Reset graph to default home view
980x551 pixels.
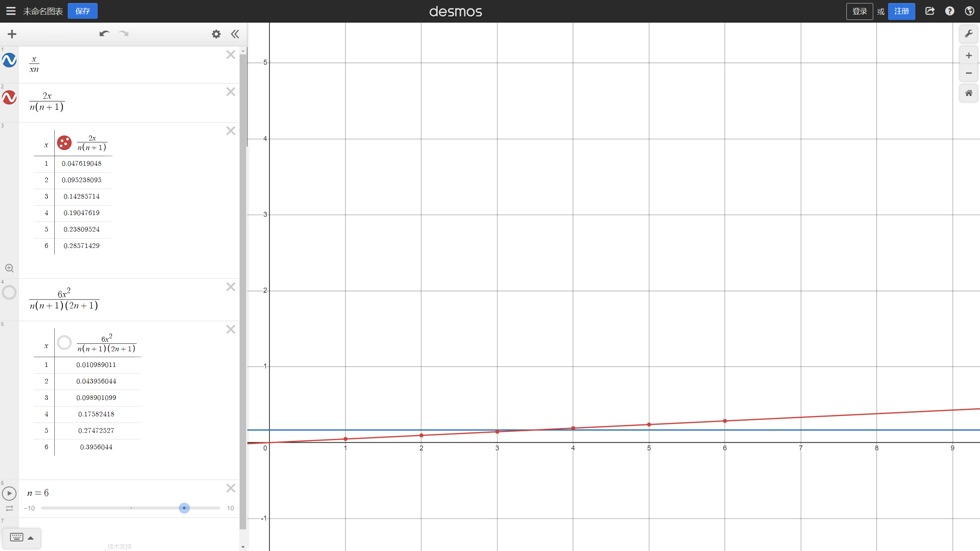tap(969, 93)
